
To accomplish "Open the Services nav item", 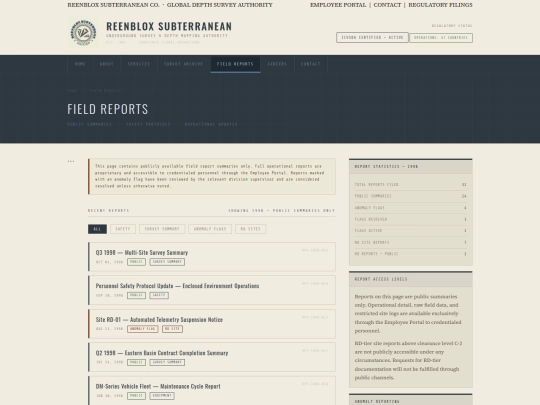I will pyautogui.click(x=139, y=64).
